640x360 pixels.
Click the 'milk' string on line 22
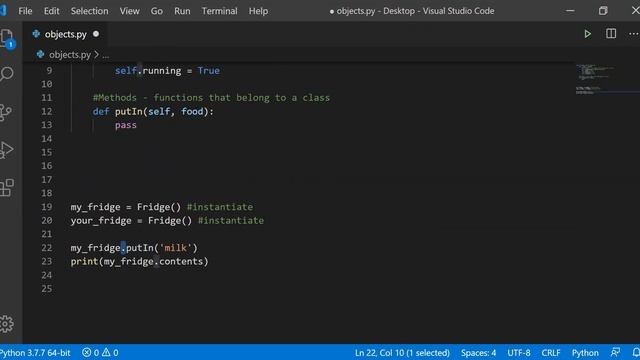tap(176, 248)
